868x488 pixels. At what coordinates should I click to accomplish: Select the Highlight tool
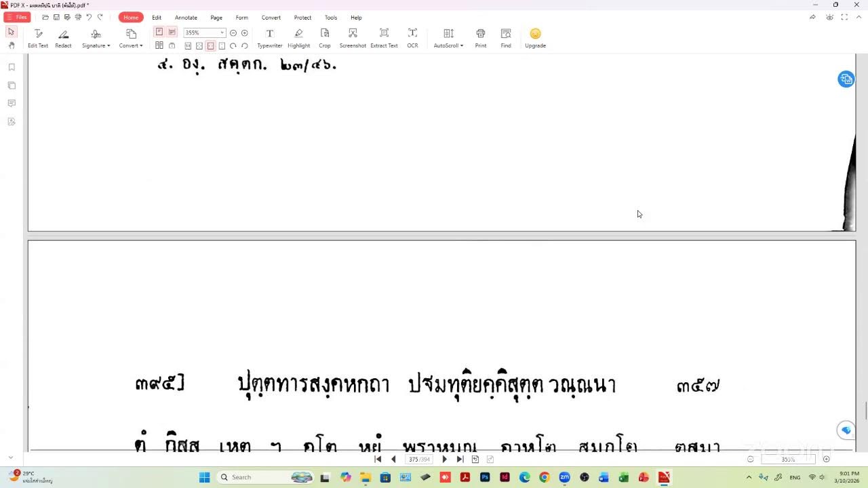pos(298,38)
